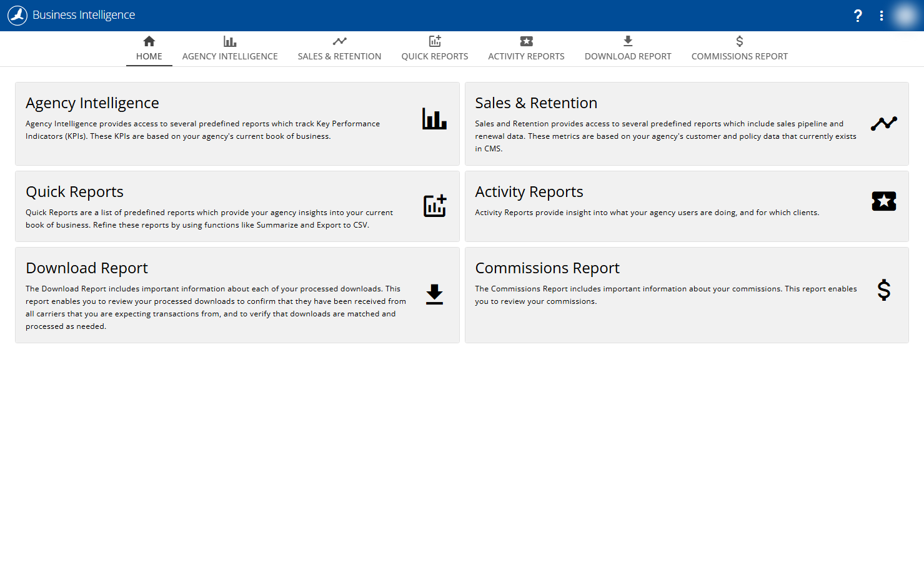Switch to the AGENCY INTELLIGENCE tab

click(x=230, y=56)
